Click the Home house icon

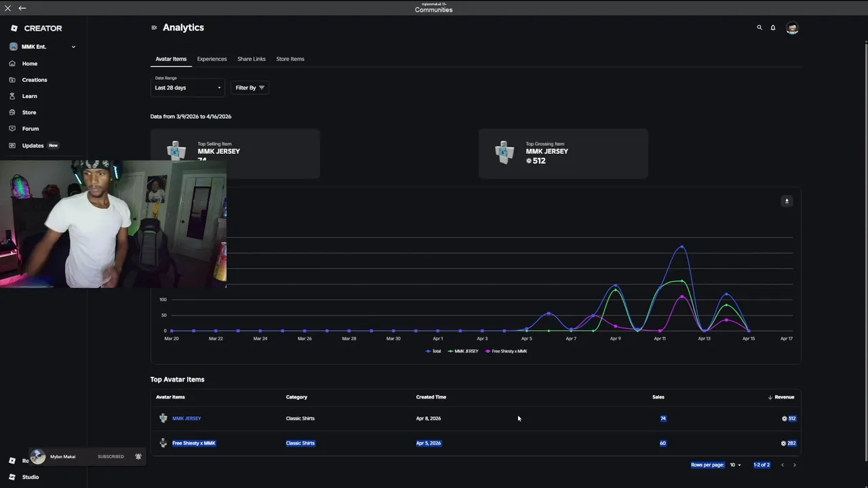(12, 64)
